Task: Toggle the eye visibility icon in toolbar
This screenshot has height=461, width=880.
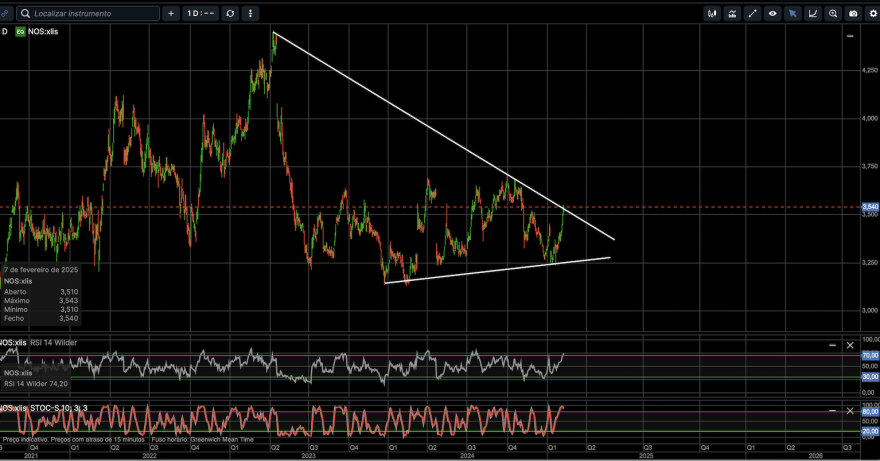Action: [x=773, y=13]
